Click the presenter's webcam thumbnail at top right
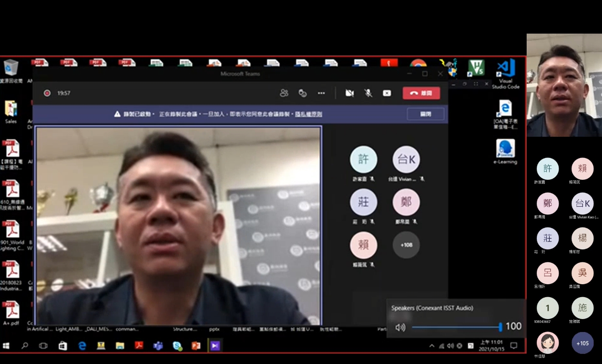The width and height of the screenshot is (602, 364). [x=564, y=85]
